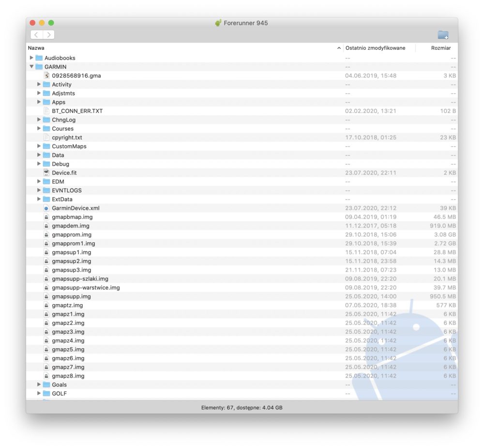Click the green zoom window button
The height and width of the screenshot is (448, 484).
click(x=51, y=23)
